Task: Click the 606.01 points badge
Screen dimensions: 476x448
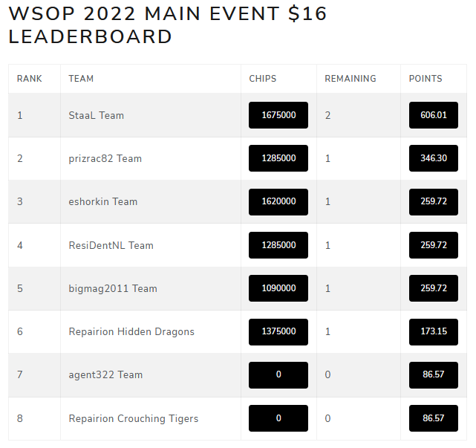Action: (434, 115)
